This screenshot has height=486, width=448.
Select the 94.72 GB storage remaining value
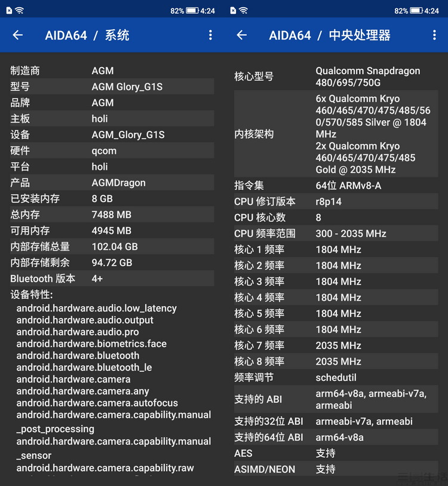coord(112,263)
